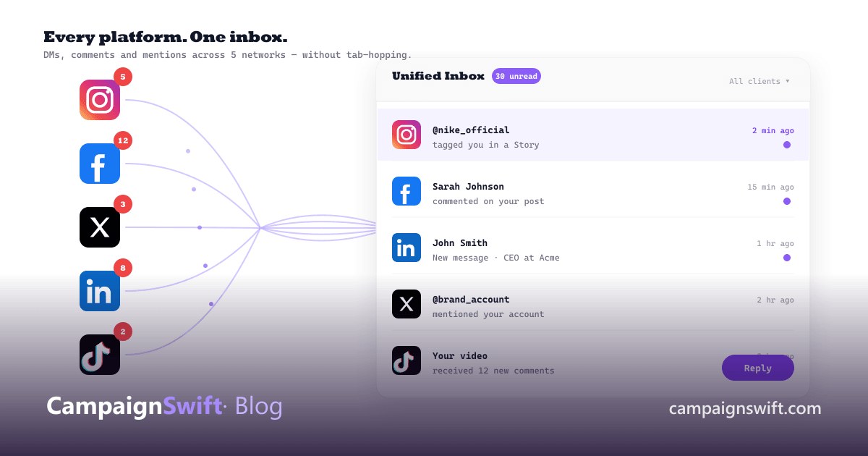Click X's red badge showing 3

click(x=123, y=204)
